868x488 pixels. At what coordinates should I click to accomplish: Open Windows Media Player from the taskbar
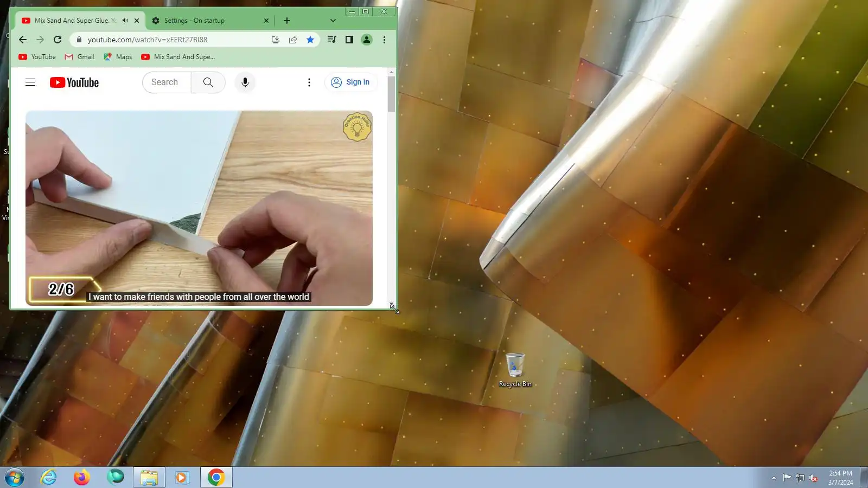(x=182, y=478)
